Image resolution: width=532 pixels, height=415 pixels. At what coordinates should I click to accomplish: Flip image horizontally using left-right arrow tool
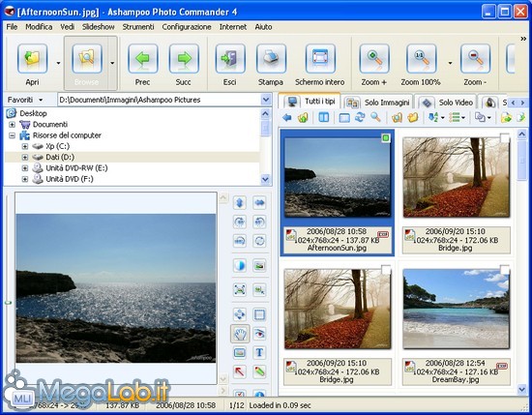click(259, 203)
